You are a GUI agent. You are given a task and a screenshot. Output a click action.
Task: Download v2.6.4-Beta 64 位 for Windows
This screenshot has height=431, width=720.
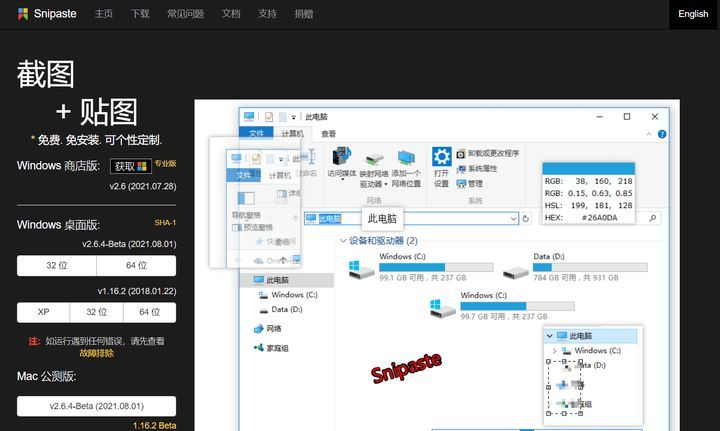(136, 265)
